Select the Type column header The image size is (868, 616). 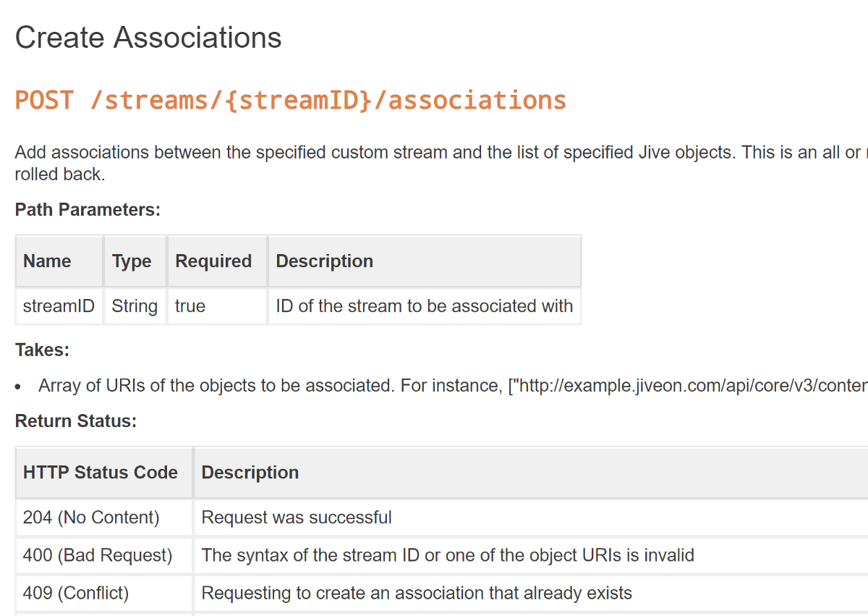click(132, 261)
